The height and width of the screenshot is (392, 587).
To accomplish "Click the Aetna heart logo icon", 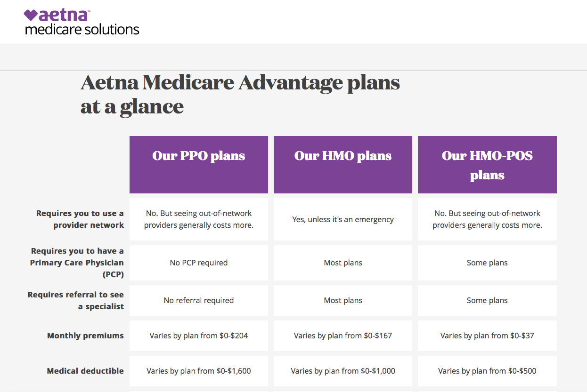I will [x=31, y=16].
